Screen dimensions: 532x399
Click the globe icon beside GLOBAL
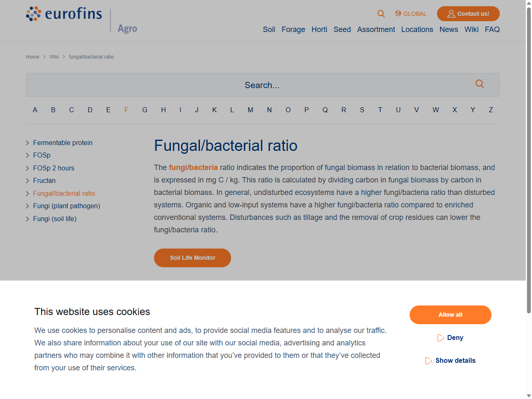pos(398,14)
